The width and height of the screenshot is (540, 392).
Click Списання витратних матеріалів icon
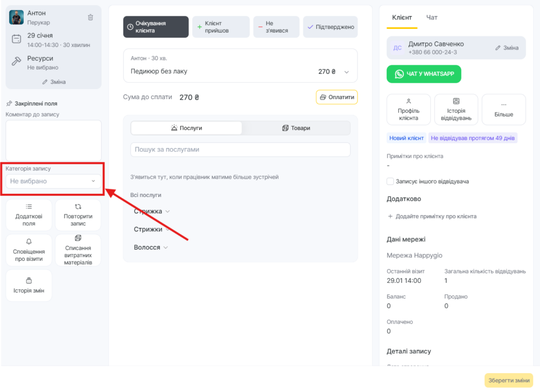78,238
